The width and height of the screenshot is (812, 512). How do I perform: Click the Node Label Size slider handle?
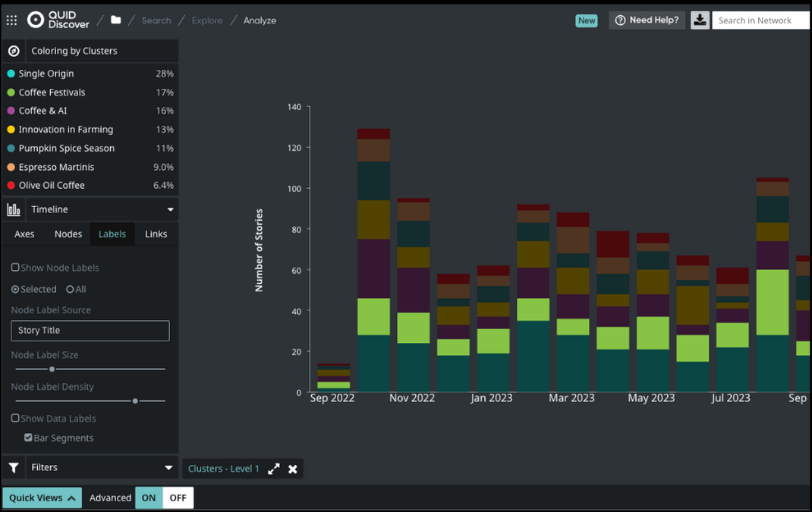52,369
